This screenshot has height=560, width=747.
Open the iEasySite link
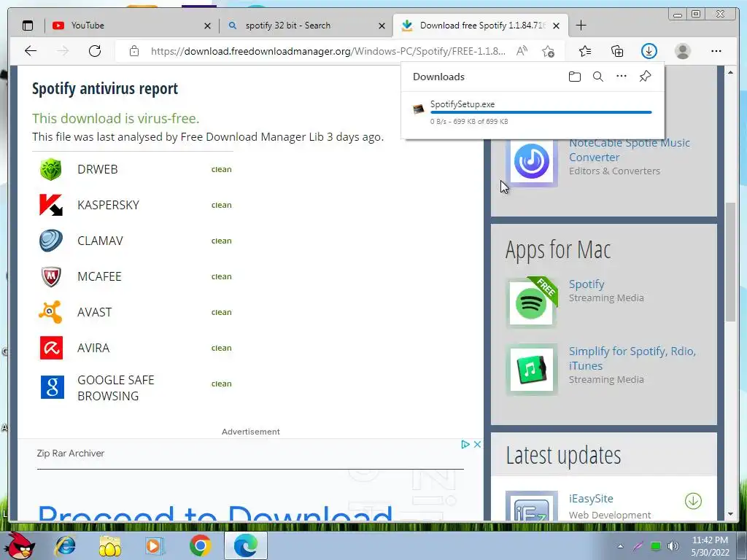(591, 499)
